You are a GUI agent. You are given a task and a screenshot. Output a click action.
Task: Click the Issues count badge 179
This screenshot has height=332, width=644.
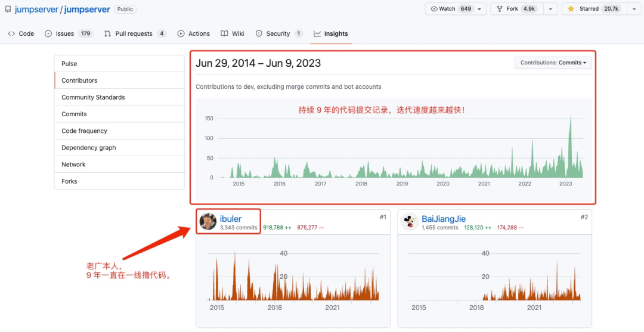click(x=85, y=33)
